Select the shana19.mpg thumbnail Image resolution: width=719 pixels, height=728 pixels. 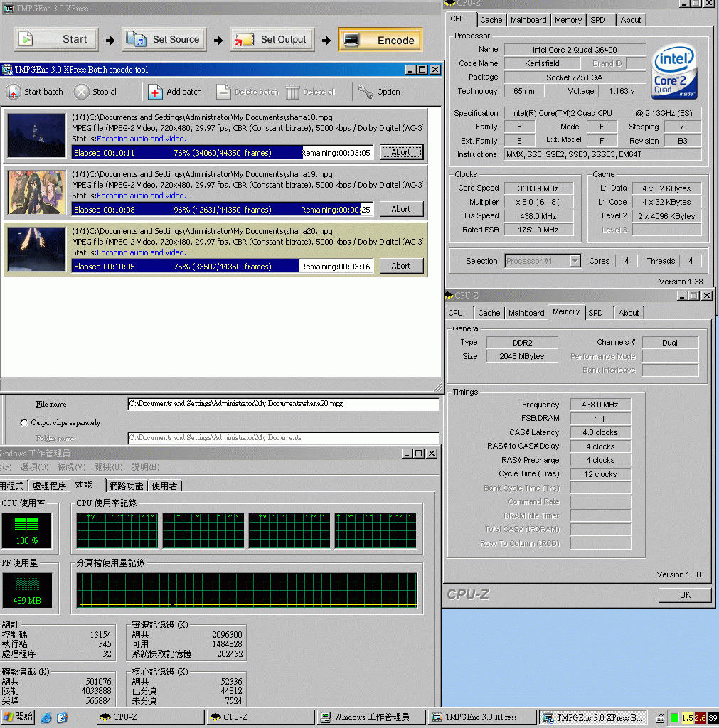click(37, 192)
